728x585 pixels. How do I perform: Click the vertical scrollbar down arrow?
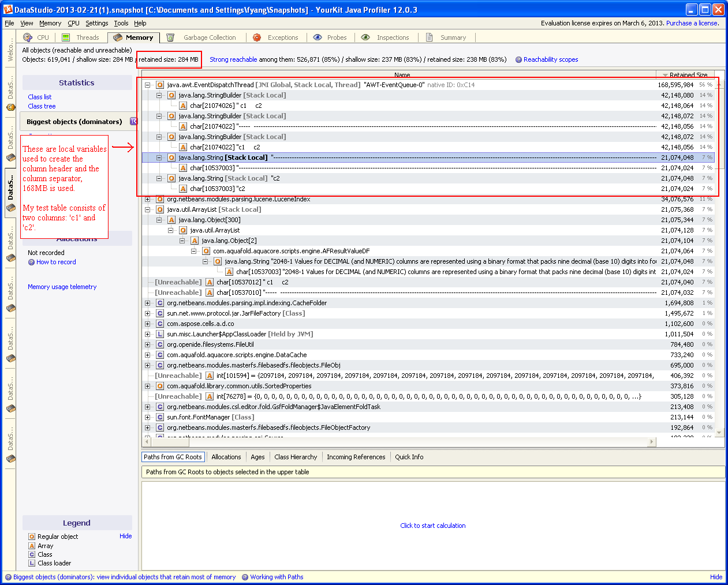(x=719, y=432)
